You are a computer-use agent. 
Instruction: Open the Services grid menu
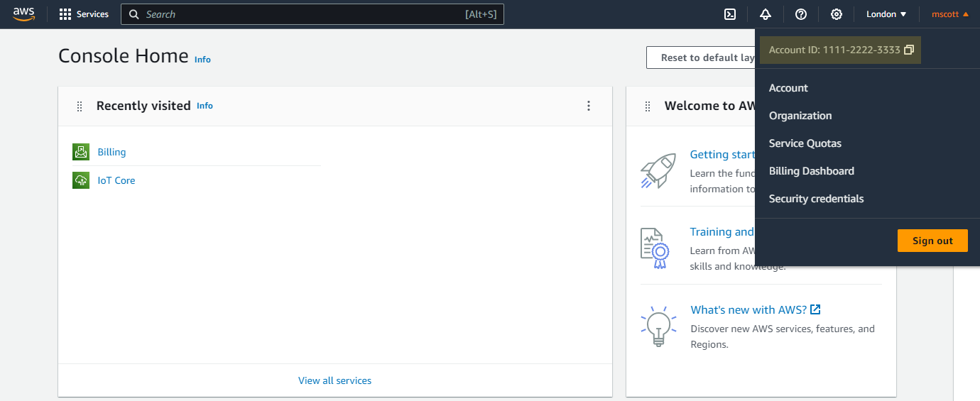point(84,14)
